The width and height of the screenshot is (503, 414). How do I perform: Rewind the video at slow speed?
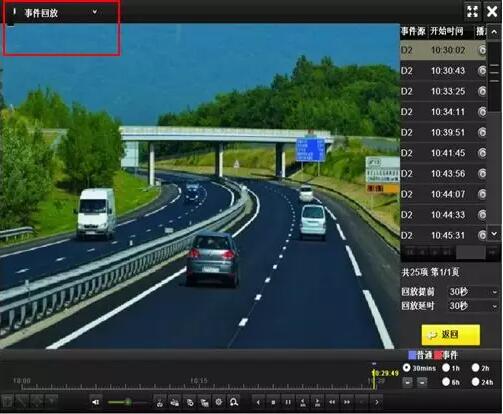(332, 402)
